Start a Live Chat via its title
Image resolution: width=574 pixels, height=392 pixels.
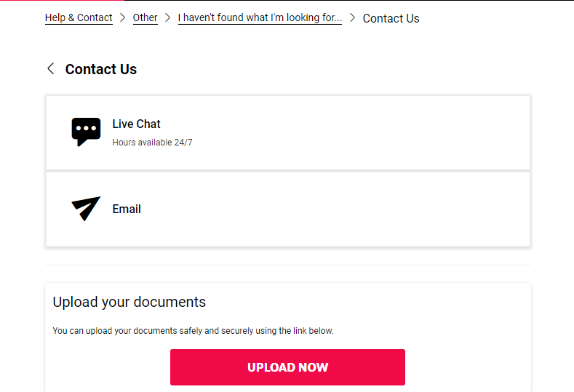tap(136, 124)
